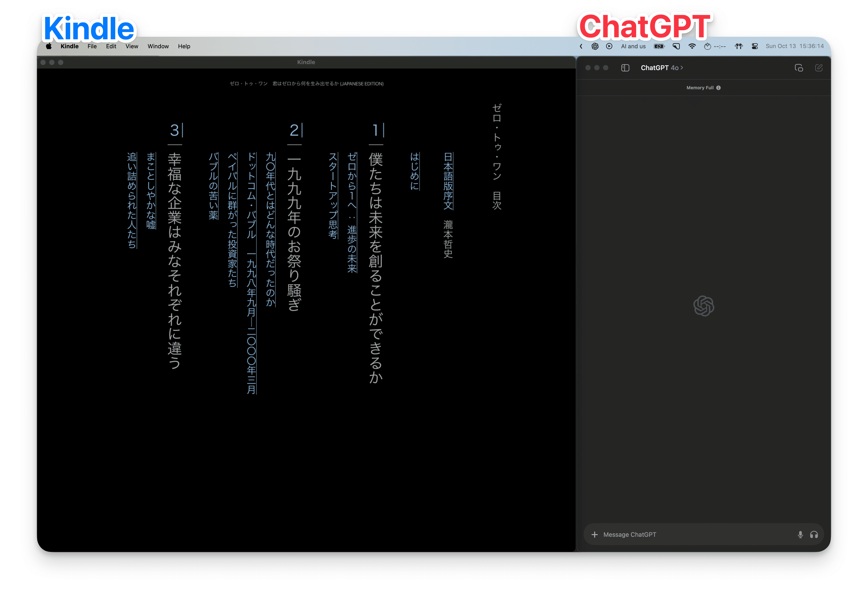Click the microphone dictation icon
The height and width of the screenshot is (589, 868).
pos(800,535)
